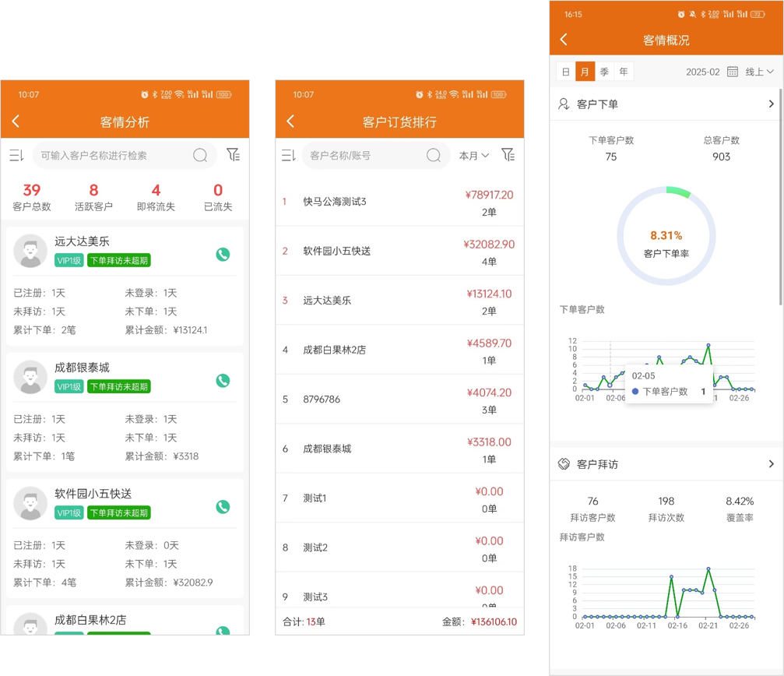Switch to the 月 tab
Image resolution: width=784 pixels, height=676 pixels.
585,71
